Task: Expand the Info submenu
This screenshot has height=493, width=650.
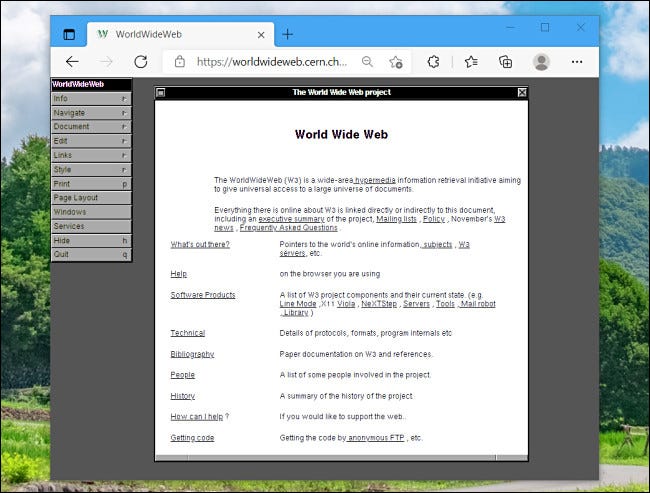Action: pos(91,99)
